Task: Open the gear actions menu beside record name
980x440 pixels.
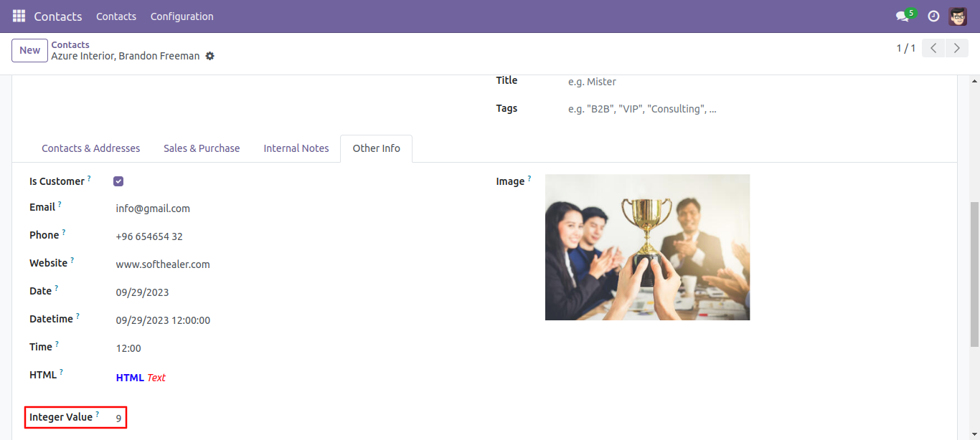Action: (x=209, y=56)
